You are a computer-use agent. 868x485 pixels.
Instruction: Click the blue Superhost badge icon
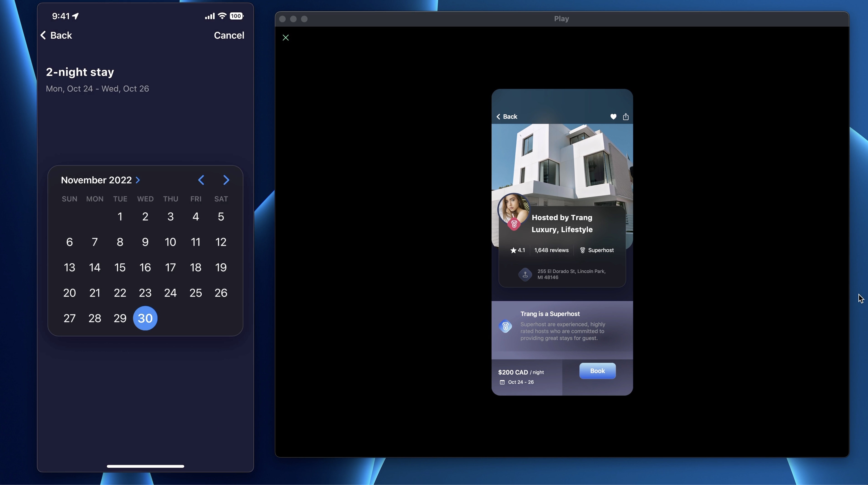[506, 326]
